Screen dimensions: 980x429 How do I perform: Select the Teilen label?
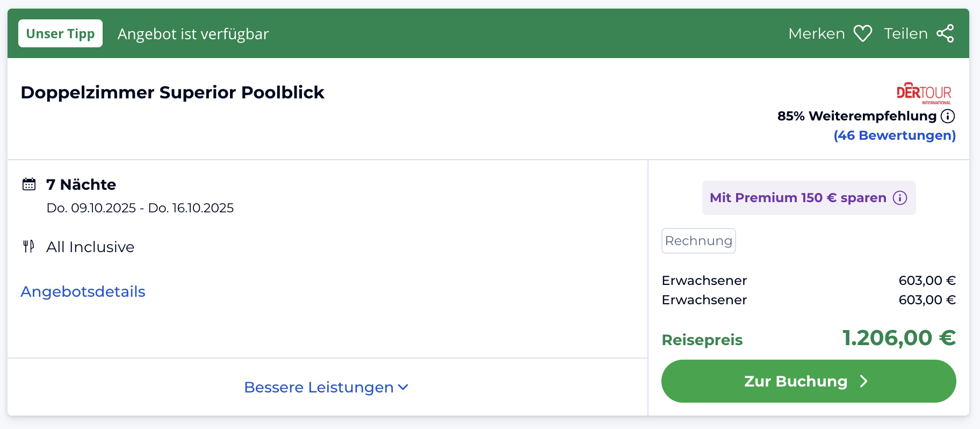coord(906,34)
